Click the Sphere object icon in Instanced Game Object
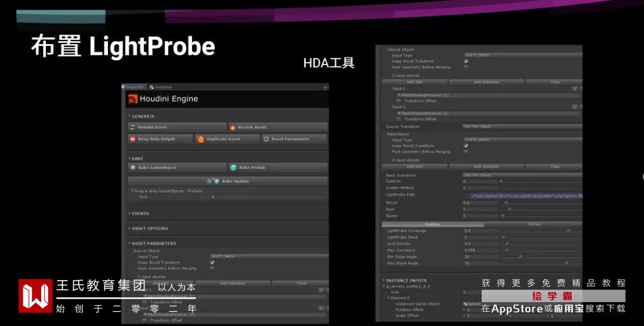 click(x=465, y=304)
